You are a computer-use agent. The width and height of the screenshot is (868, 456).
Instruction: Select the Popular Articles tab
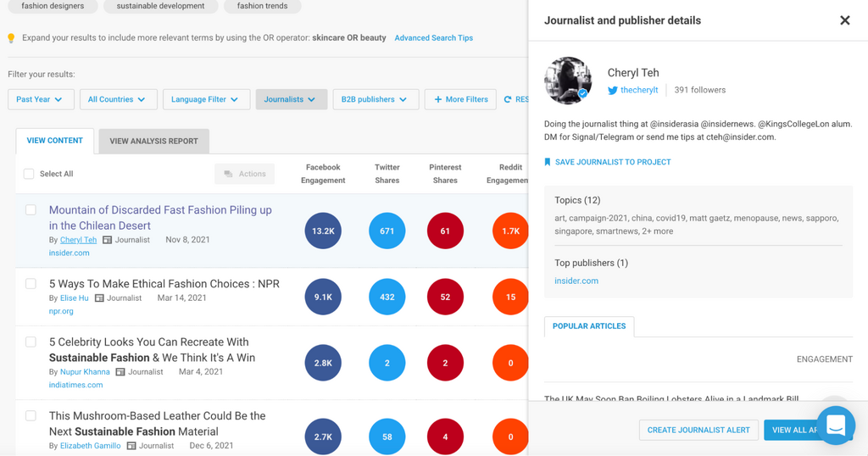point(589,326)
